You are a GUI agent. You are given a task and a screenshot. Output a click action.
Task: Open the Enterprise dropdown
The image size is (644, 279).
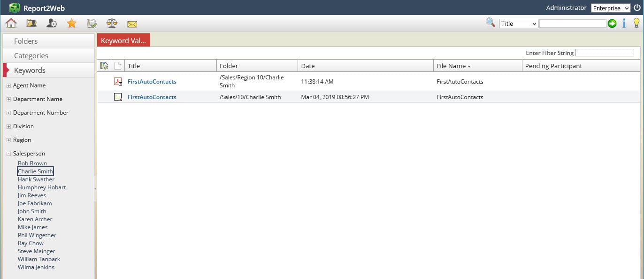click(610, 8)
